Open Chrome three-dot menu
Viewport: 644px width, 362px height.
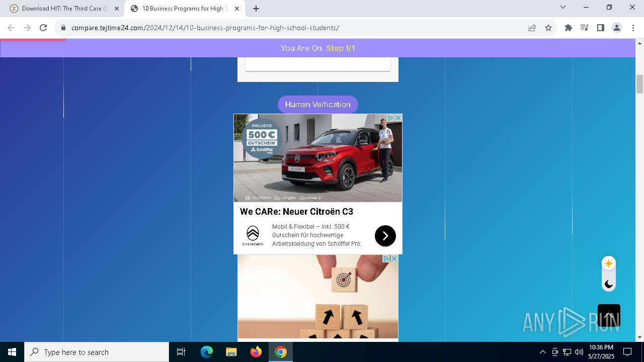[x=633, y=28]
